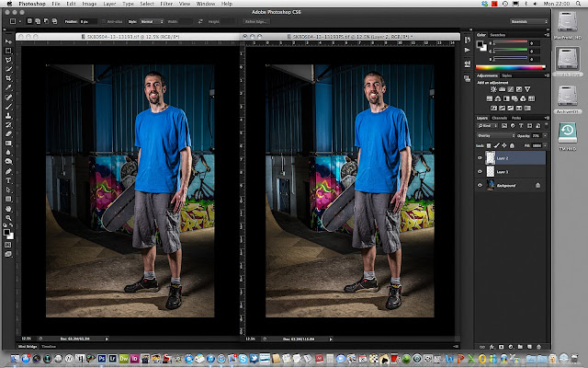The width and height of the screenshot is (588, 368).
Task: Toggle lock transparent pixels
Action: coord(489,145)
